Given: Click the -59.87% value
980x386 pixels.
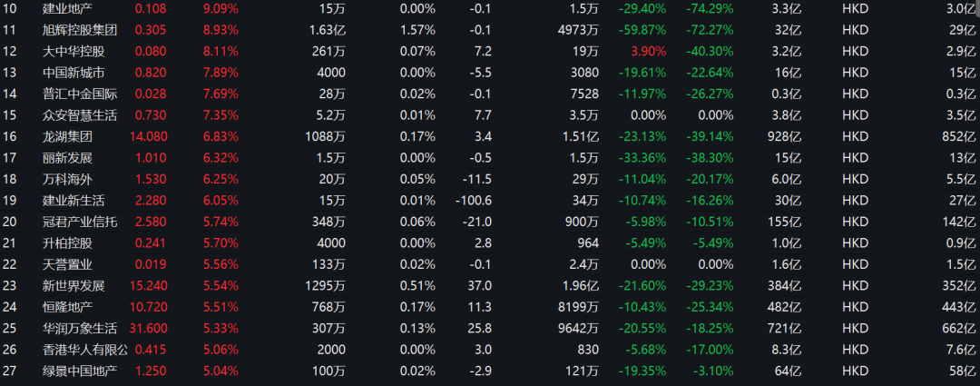Looking at the screenshot, I should tap(642, 29).
